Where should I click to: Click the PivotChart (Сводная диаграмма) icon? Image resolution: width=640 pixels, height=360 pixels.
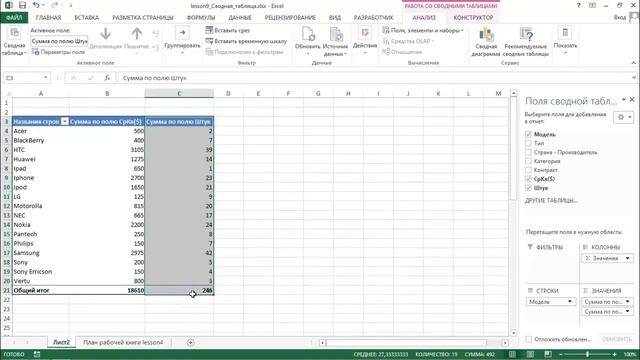486,35
